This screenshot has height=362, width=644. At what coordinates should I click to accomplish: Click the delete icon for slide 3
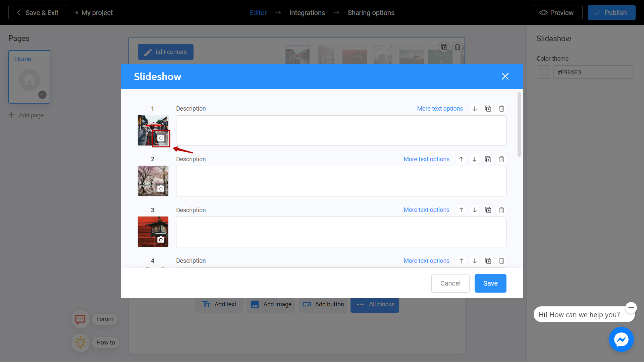(501, 210)
